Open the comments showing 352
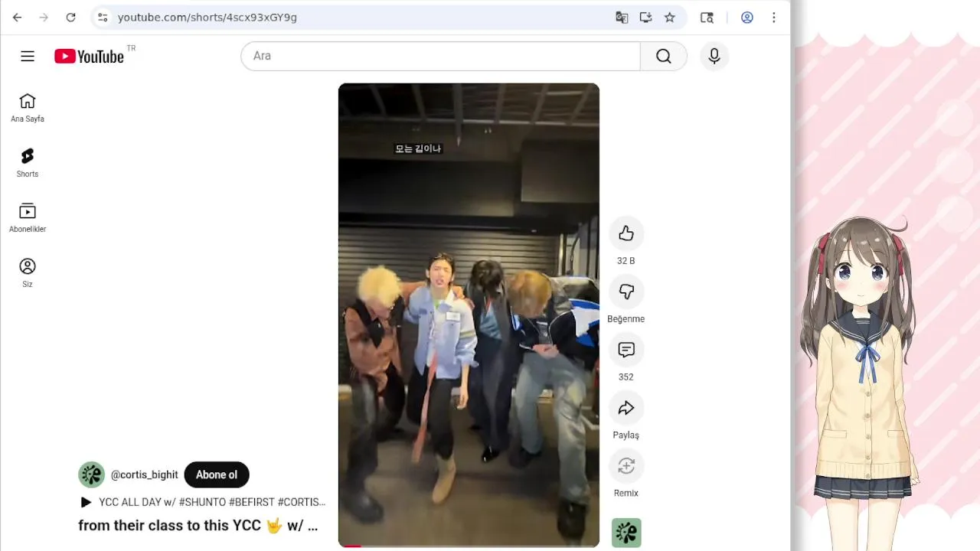980x551 pixels. (626, 350)
